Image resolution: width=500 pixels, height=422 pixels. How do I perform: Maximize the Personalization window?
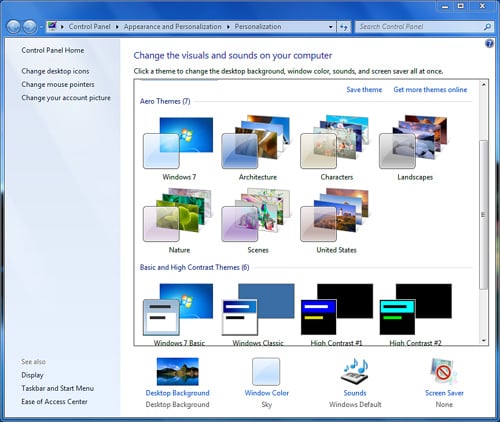(461, 6)
